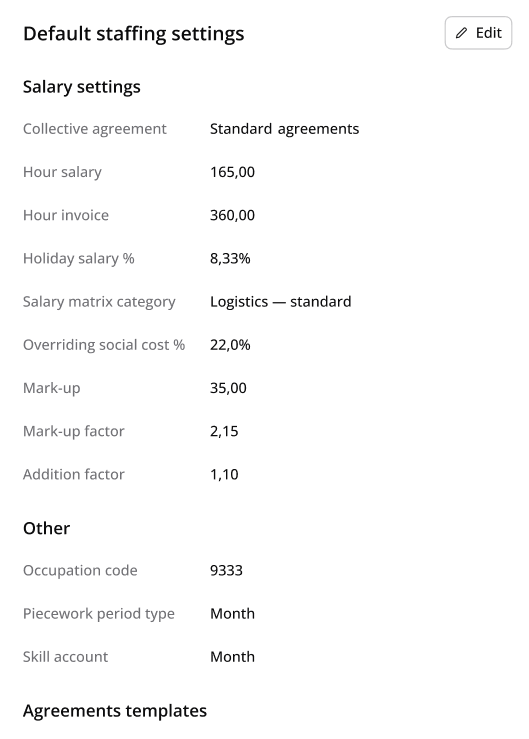Click the Occupation code 9333
529x739 pixels.
[226, 570]
